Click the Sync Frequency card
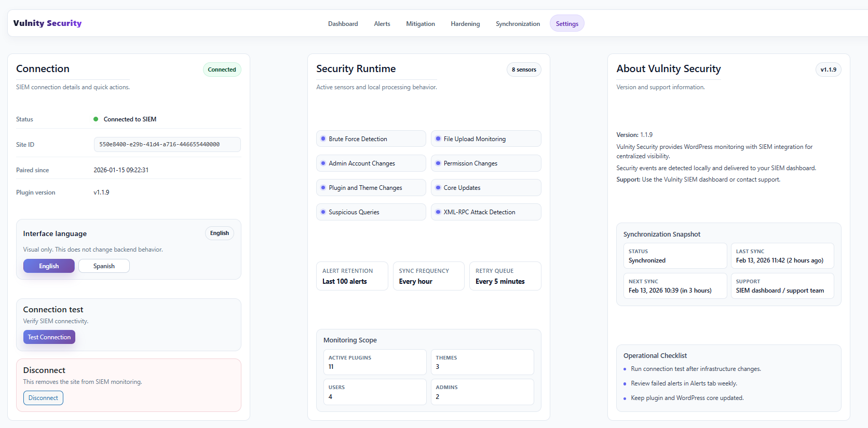 (429, 276)
